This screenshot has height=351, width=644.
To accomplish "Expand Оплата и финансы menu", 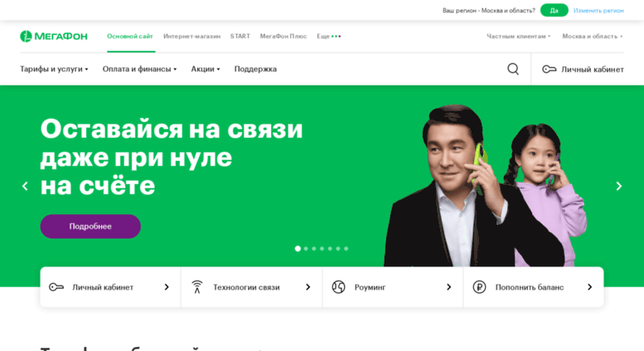I will pos(139,69).
